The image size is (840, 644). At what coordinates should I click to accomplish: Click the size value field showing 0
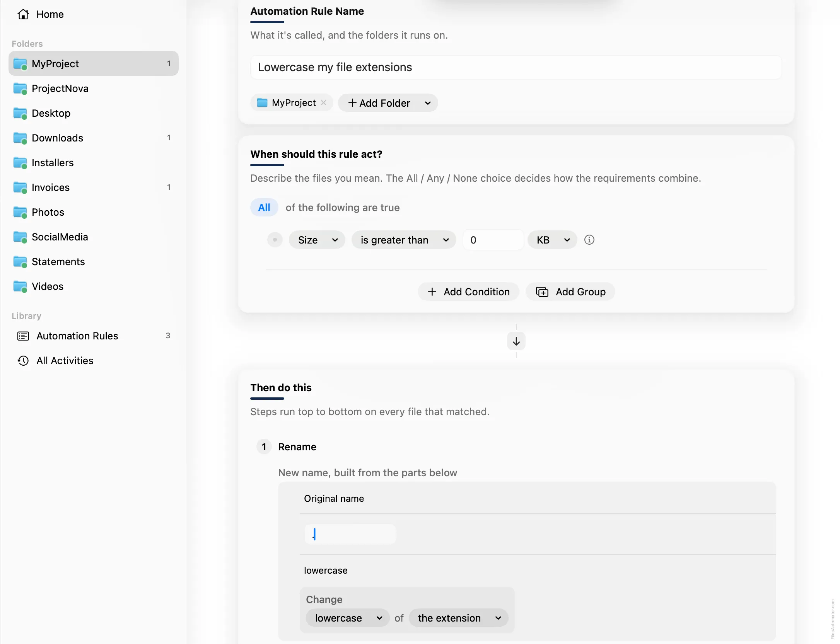click(x=493, y=240)
